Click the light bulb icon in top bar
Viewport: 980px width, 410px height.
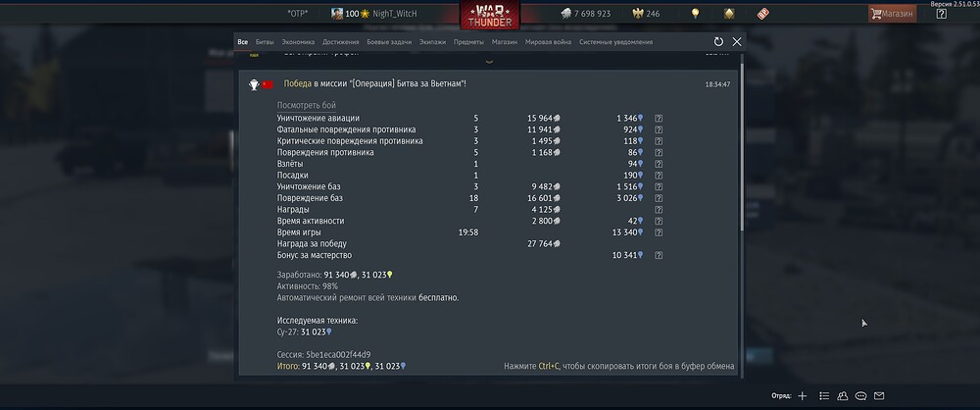click(695, 13)
